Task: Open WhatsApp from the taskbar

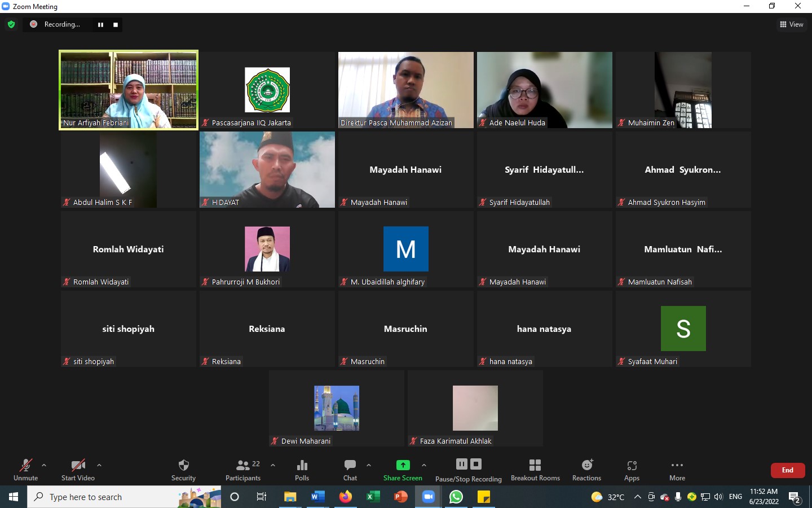Action: tap(456, 497)
